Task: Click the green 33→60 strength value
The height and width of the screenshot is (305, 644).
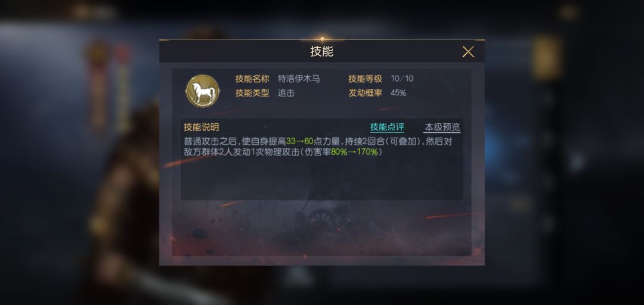Action: tap(300, 141)
